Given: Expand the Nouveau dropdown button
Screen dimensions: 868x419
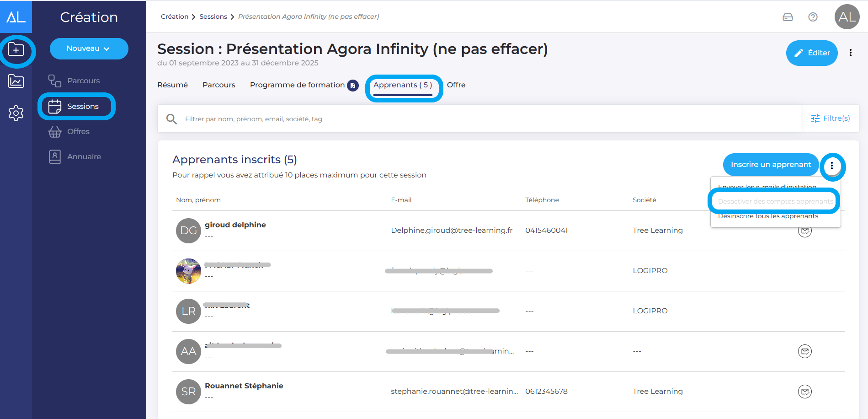Looking at the screenshot, I should coord(89,48).
